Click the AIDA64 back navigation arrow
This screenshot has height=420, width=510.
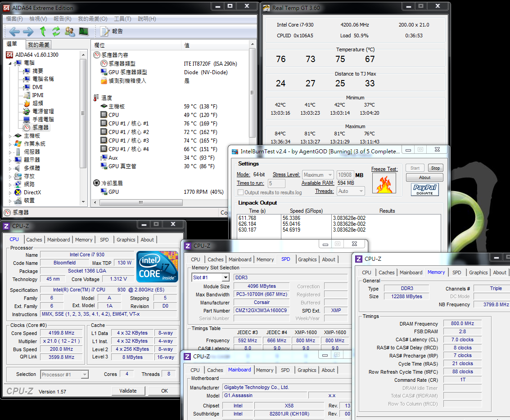point(14,31)
